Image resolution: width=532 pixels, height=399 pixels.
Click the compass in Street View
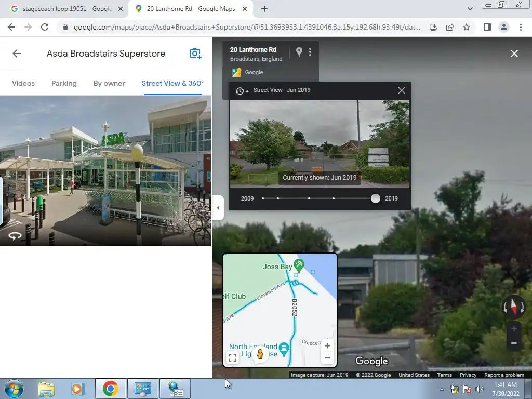pyautogui.click(x=514, y=307)
